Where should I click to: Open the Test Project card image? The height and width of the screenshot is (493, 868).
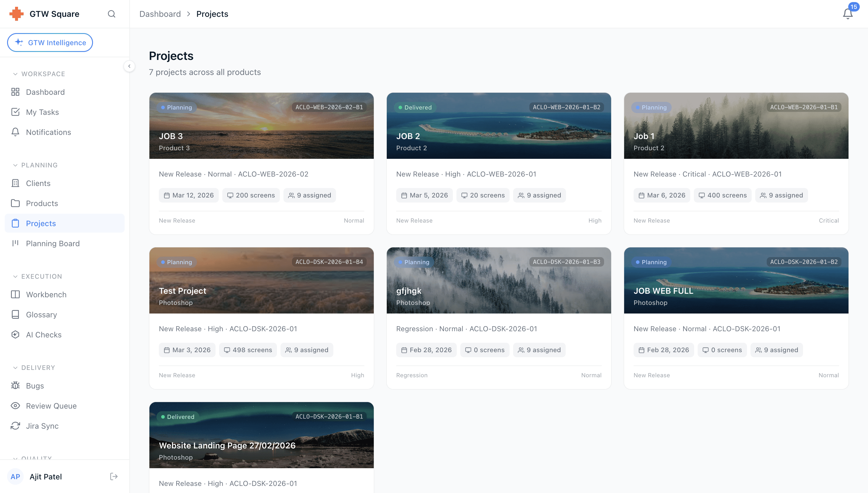[261, 280]
